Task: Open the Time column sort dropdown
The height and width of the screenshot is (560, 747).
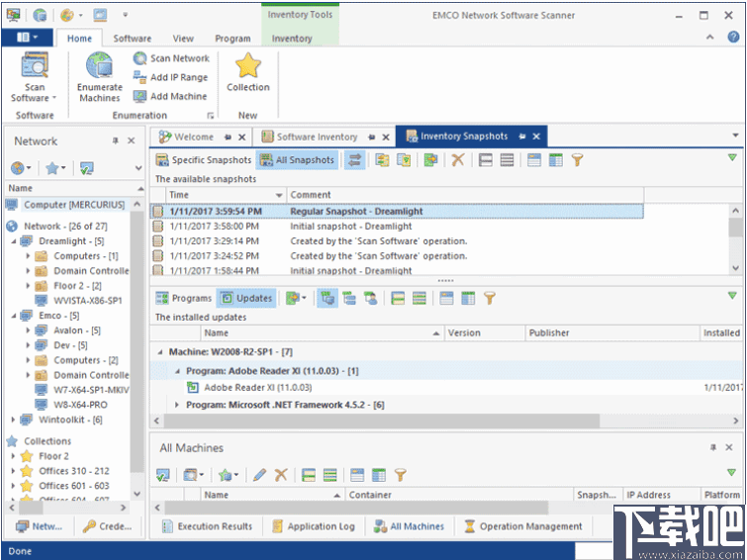Action: click(279, 195)
